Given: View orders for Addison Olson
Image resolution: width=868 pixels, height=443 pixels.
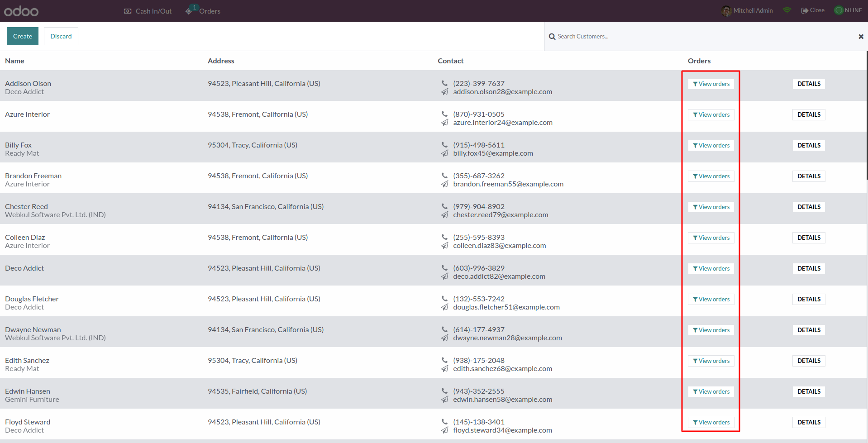Looking at the screenshot, I should pos(711,84).
